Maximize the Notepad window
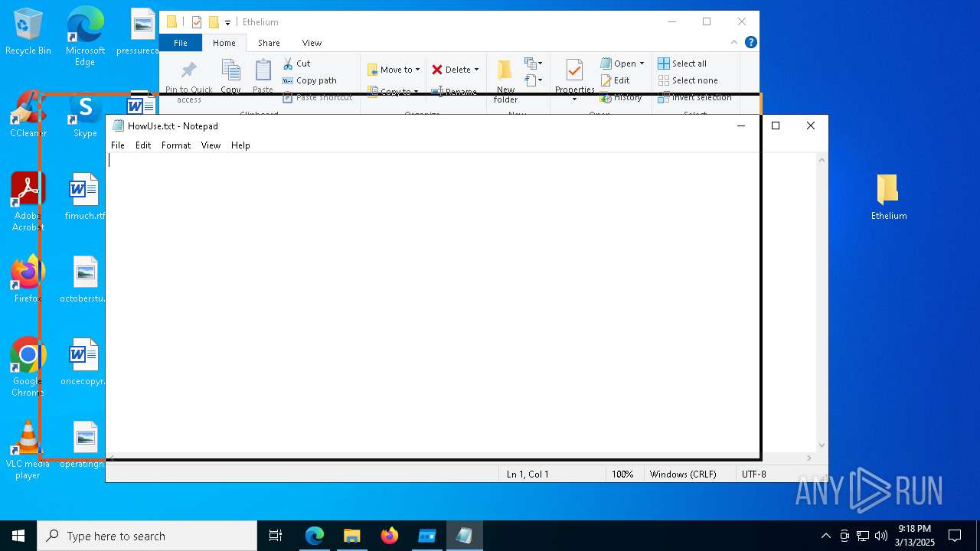This screenshot has width=980, height=551. (776, 126)
